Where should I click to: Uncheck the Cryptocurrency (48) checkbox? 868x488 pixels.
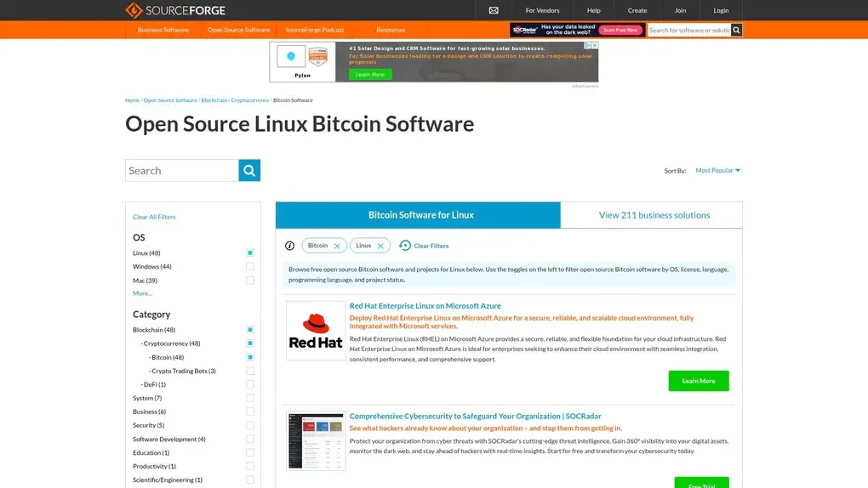[x=250, y=343]
